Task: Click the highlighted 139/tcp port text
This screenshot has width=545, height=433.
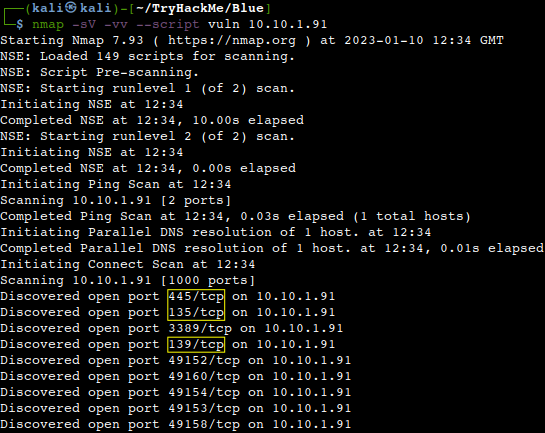Action: [196, 344]
